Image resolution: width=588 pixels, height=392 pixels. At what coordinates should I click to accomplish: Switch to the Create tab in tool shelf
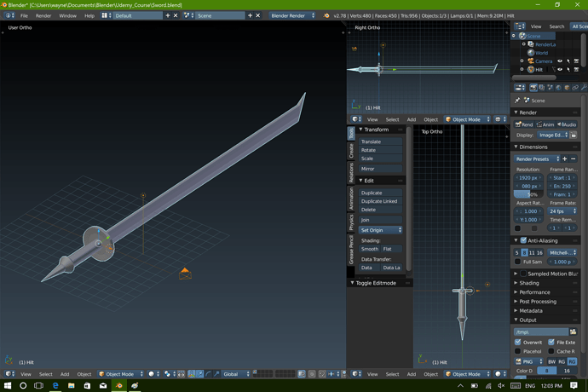351,151
